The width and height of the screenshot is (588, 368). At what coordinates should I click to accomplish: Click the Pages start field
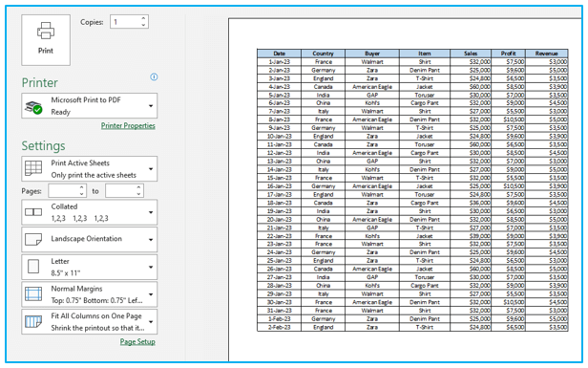(x=63, y=191)
